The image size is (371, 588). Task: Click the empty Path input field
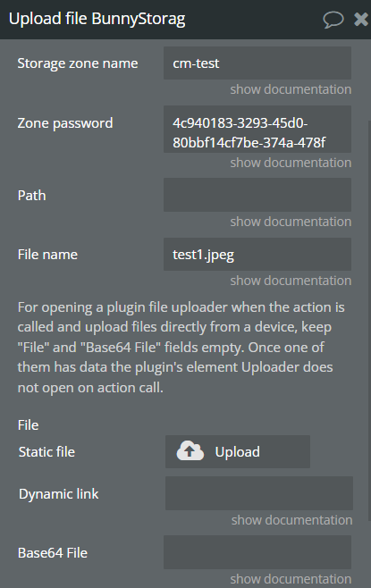tap(257, 195)
